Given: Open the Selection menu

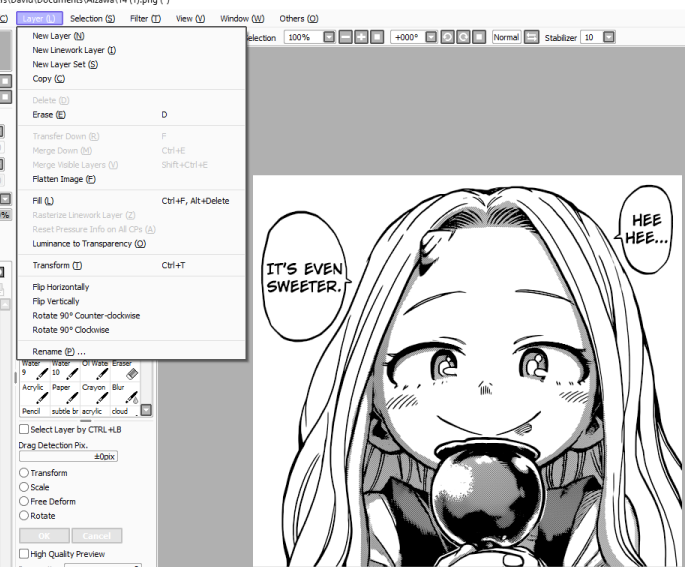Looking at the screenshot, I should (93, 18).
